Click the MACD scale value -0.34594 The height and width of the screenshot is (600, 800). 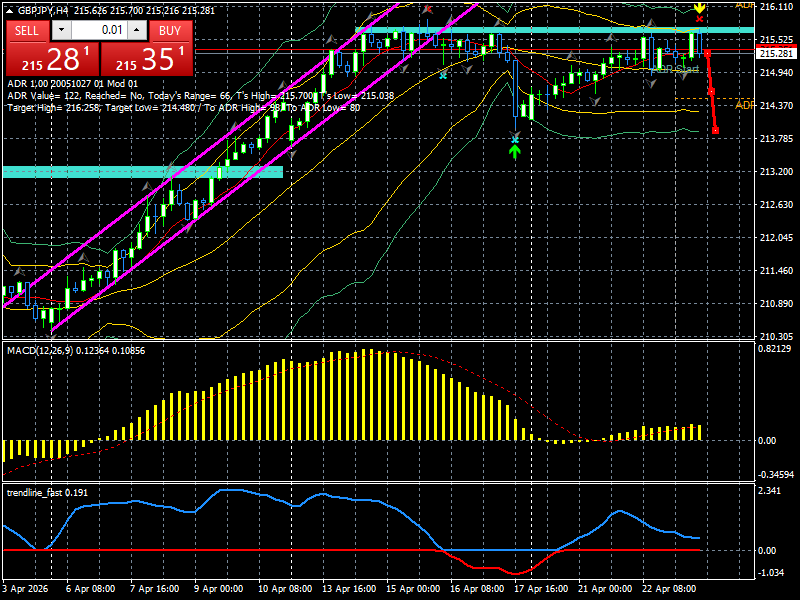(x=776, y=474)
